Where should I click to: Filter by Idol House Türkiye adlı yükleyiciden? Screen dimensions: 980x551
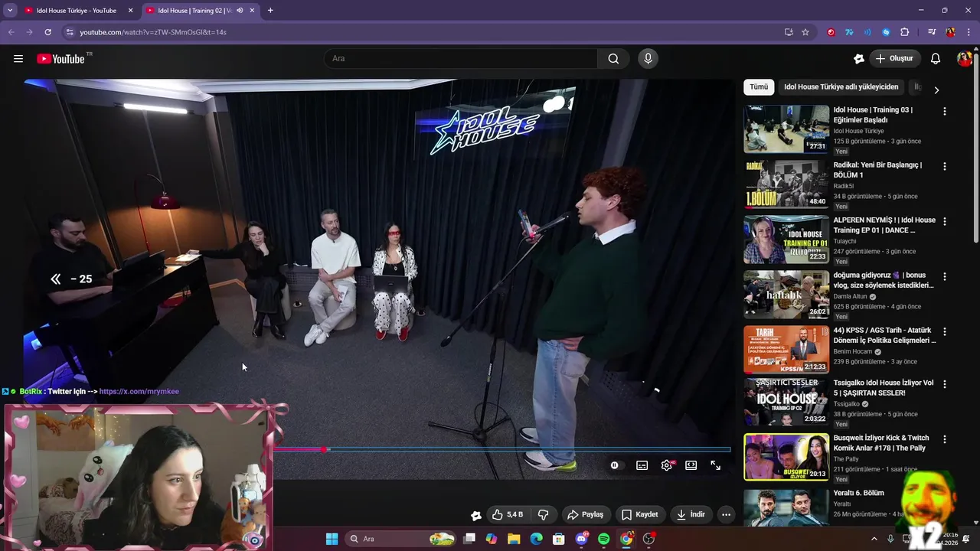coord(841,87)
